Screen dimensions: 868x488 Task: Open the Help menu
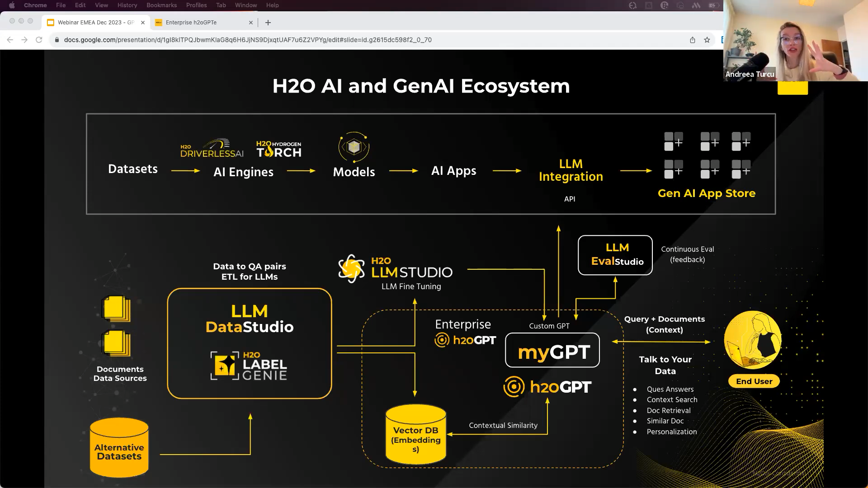tap(272, 5)
